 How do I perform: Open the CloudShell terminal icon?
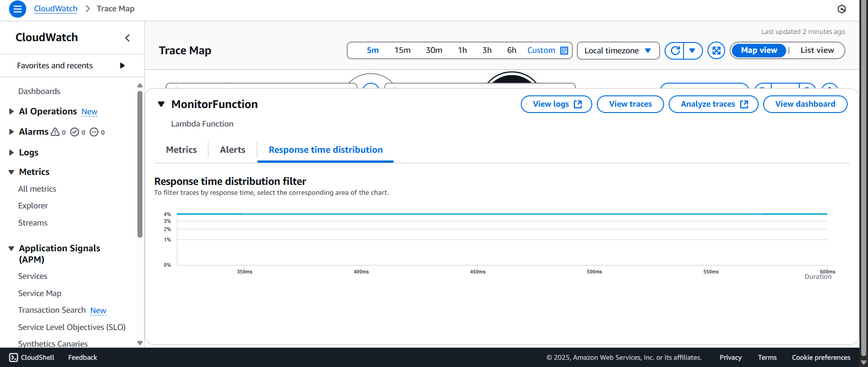click(x=14, y=358)
